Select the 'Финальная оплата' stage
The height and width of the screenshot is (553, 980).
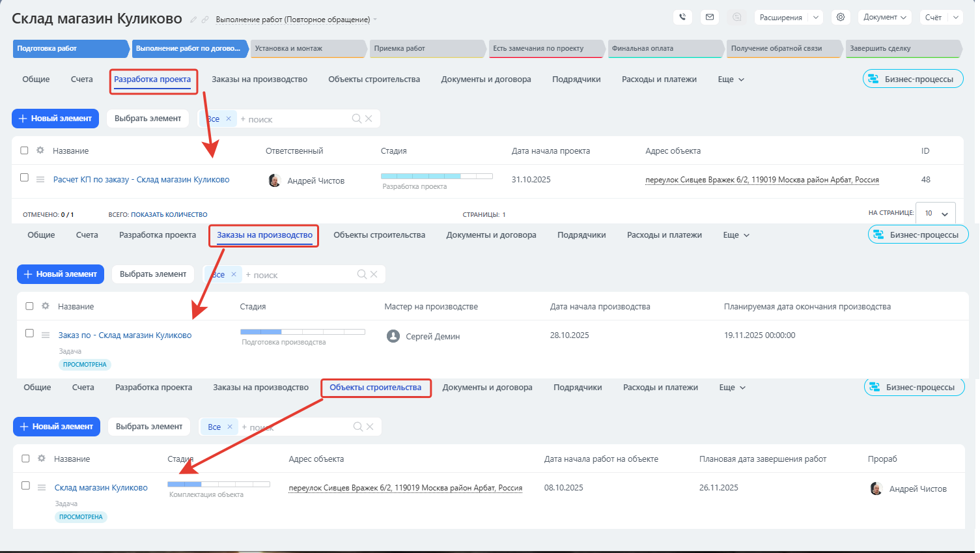pos(663,49)
